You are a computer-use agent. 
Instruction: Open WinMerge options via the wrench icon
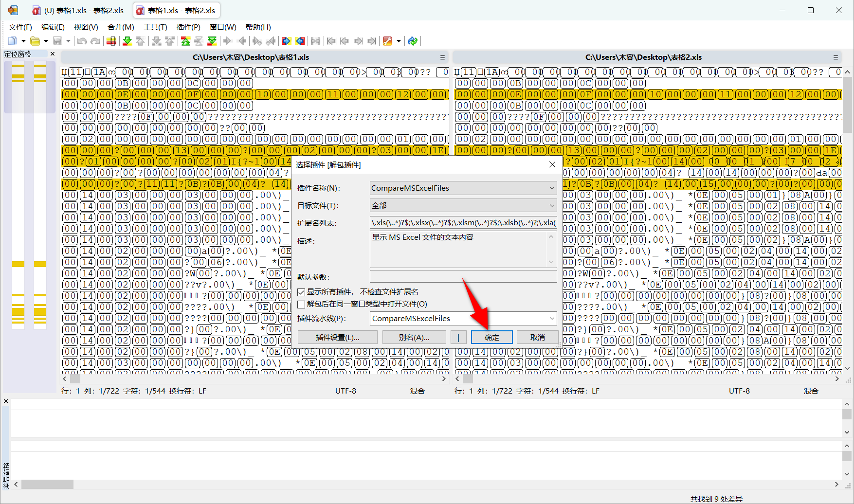pyautogui.click(x=387, y=41)
